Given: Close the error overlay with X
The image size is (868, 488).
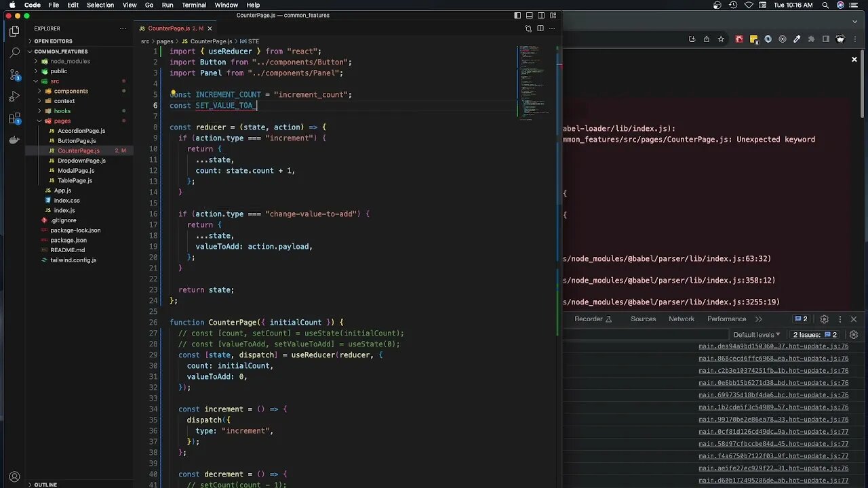Looking at the screenshot, I should pyautogui.click(x=854, y=60).
